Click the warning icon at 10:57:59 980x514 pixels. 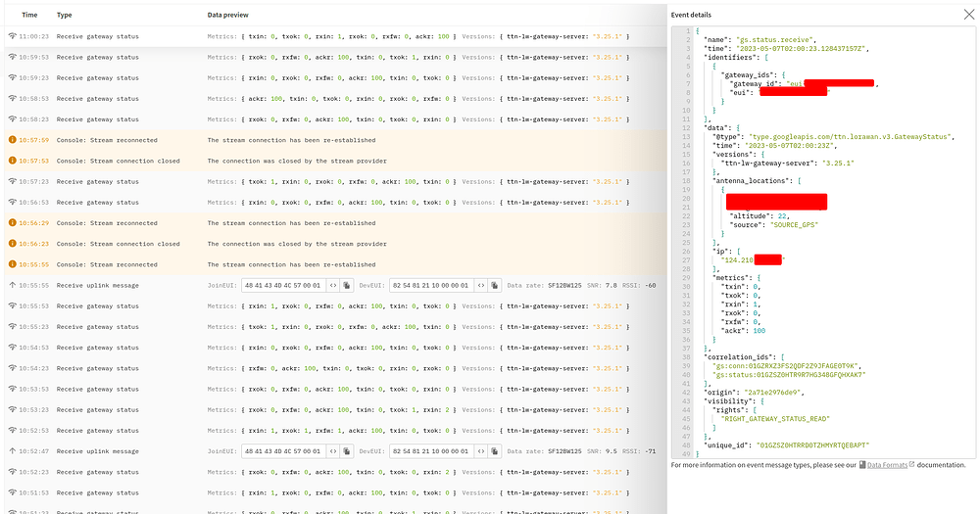[x=12, y=140]
